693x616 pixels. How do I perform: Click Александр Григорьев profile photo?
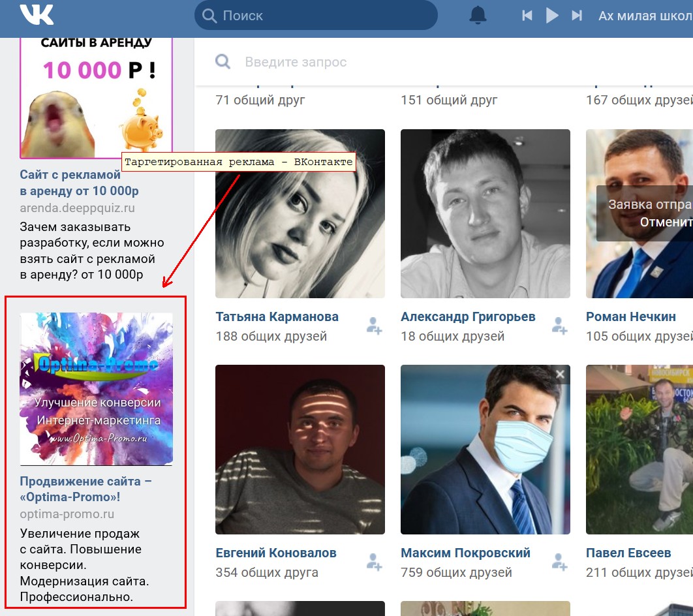(x=485, y=213)
